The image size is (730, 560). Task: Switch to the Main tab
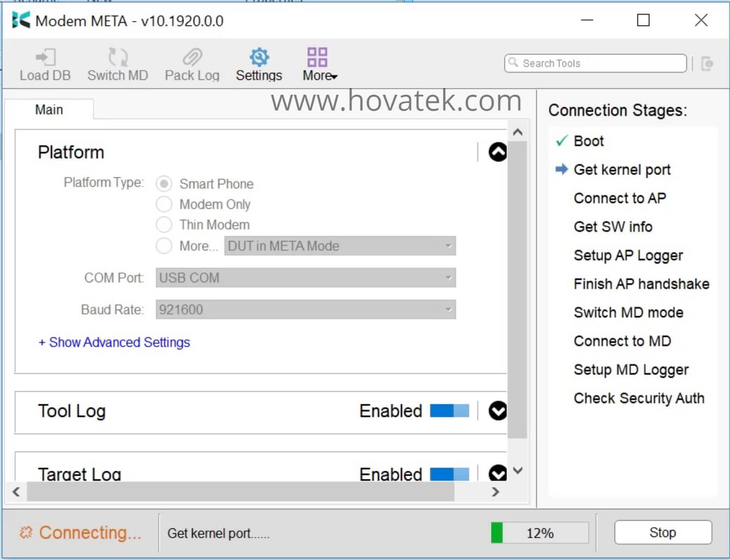tap(48, 109)
